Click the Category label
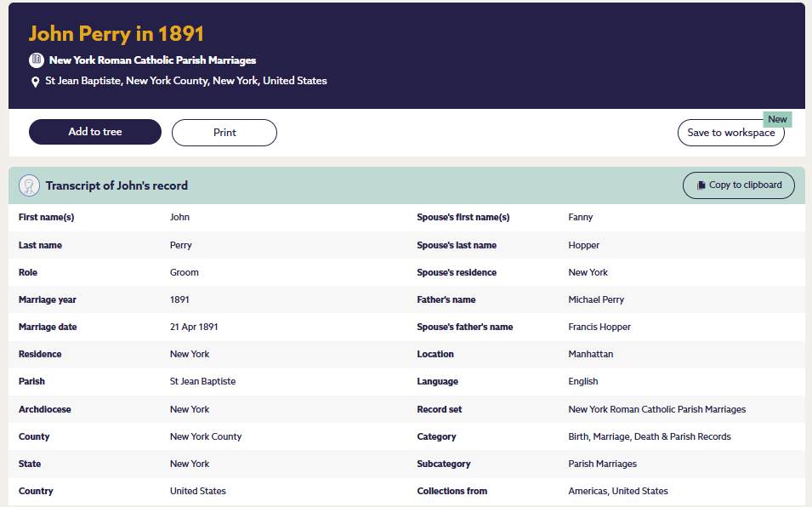The width and height of the screenshot is (812, 507). pyautogui.click(x=436, y=436)
